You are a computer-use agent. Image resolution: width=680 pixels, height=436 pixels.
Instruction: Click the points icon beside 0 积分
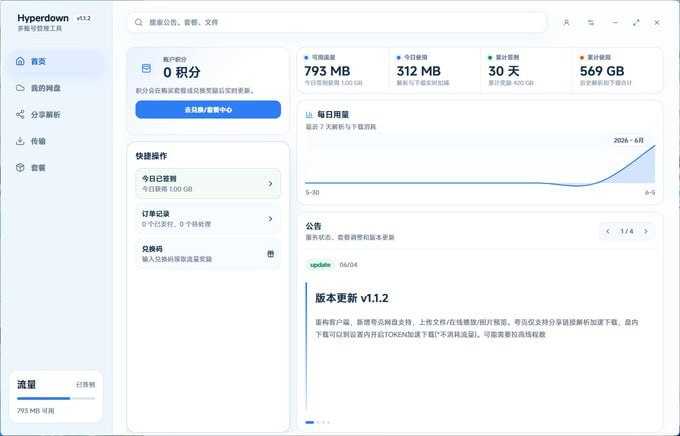click(147, 69)
